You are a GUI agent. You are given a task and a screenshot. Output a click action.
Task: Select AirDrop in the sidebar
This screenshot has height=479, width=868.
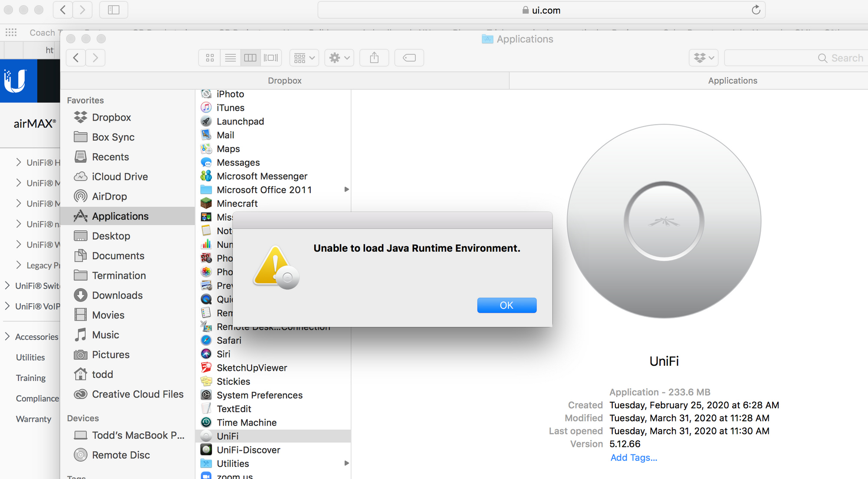(109, 197)
